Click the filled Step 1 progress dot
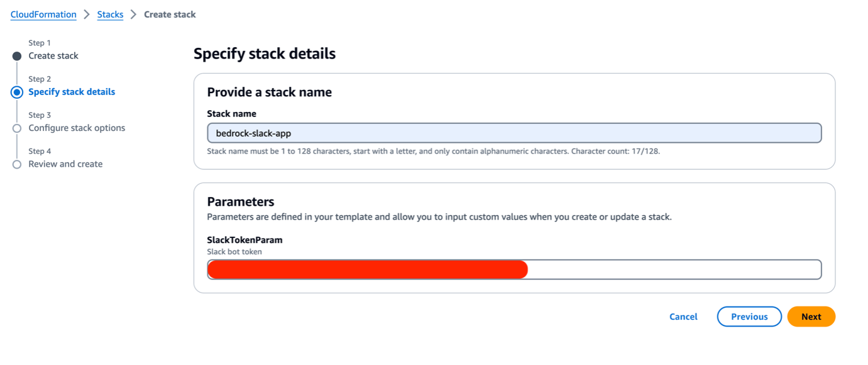 (17, 55)
